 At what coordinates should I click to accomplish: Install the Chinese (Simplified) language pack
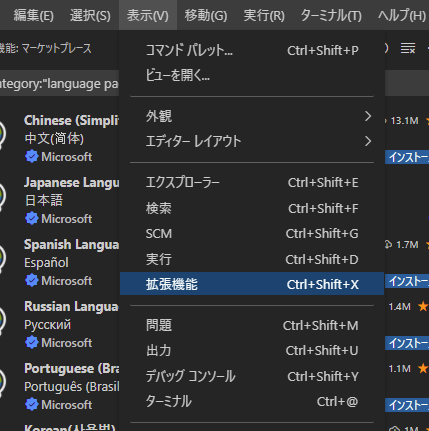click(x=408, y=157)
